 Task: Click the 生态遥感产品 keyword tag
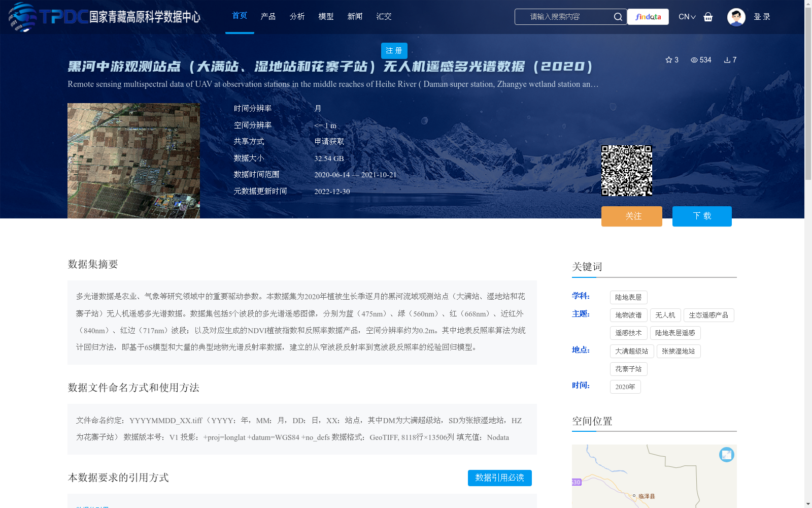[708, 315]
